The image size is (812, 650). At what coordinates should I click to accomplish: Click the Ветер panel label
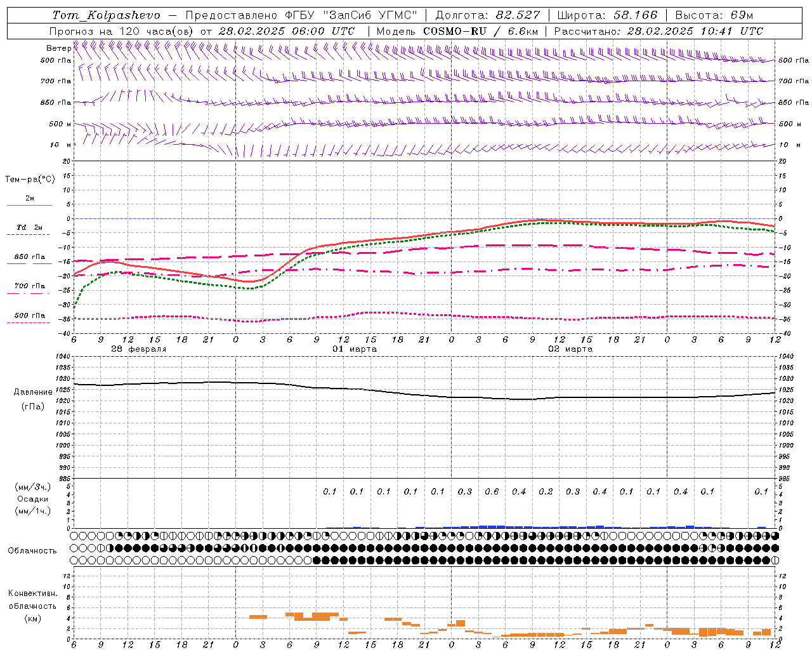(58, 48)
